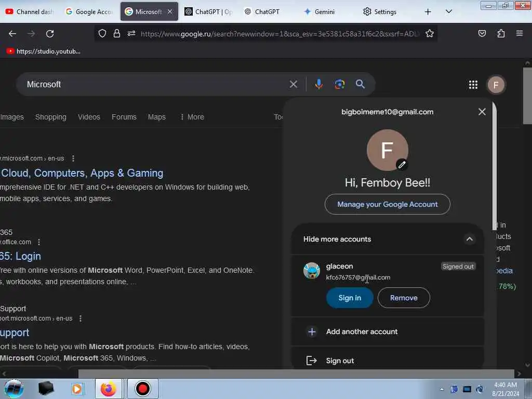Image resolution: width=532 pixels, height=399 pixels.
Task: Filter results by Maps
Action: [x=157, y=117]
